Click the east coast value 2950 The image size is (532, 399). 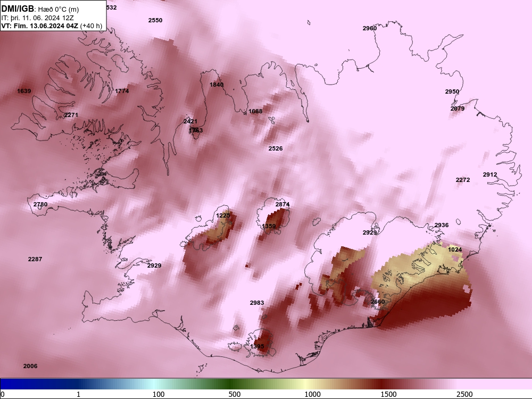(452, 92)
